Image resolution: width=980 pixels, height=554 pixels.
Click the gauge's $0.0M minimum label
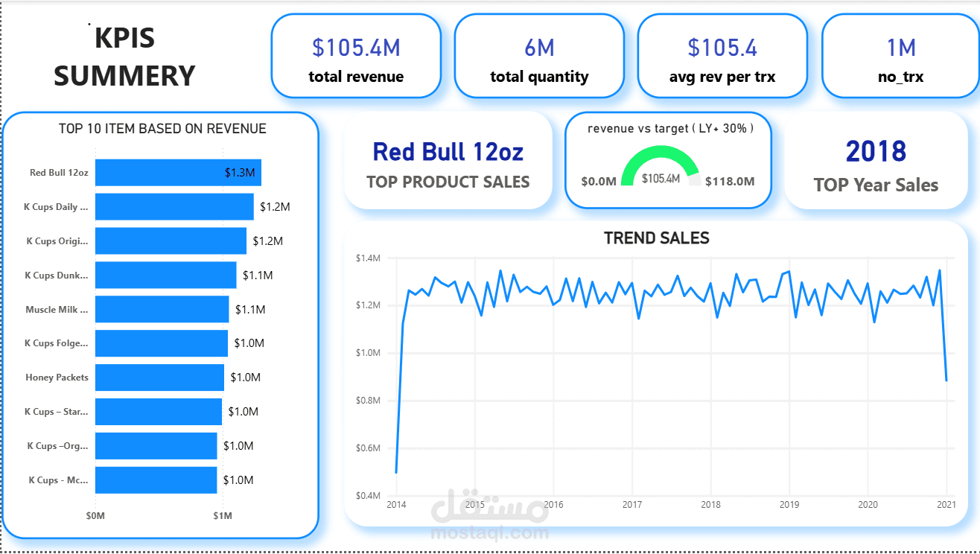tap(599, 182)
